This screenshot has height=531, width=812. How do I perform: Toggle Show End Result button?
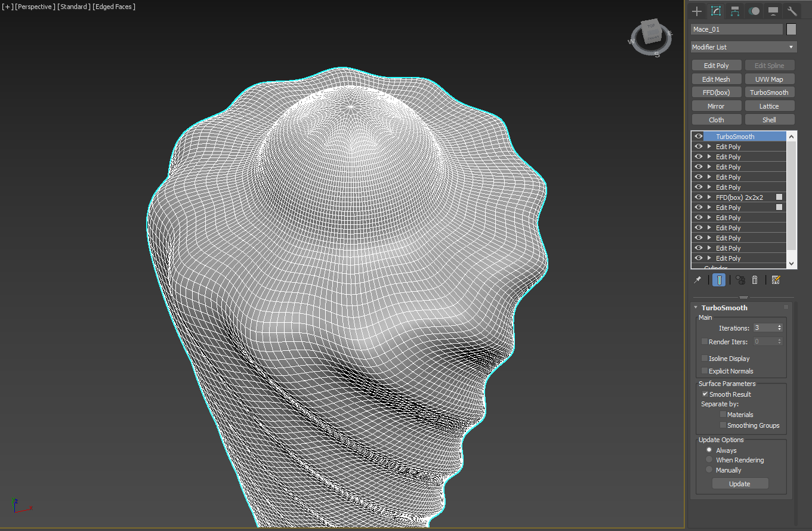(x=719, y=280)
